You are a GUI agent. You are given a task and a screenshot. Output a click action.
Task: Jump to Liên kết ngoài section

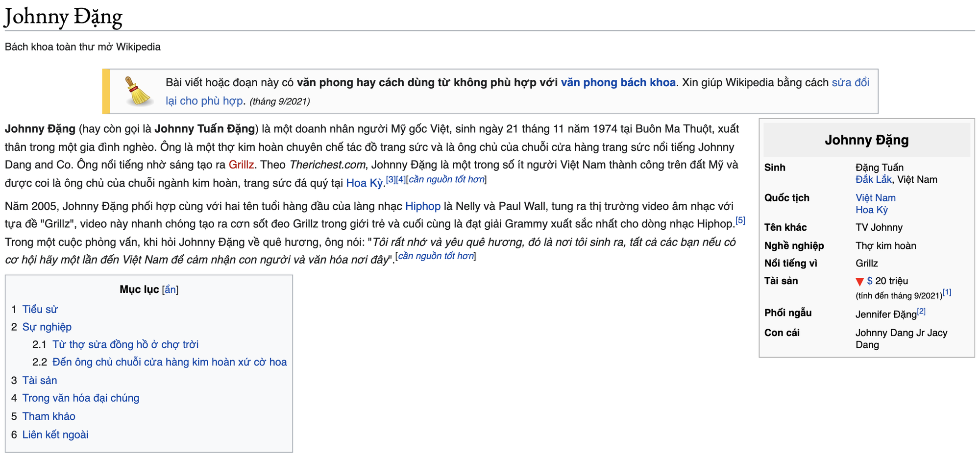click(55, 435)
